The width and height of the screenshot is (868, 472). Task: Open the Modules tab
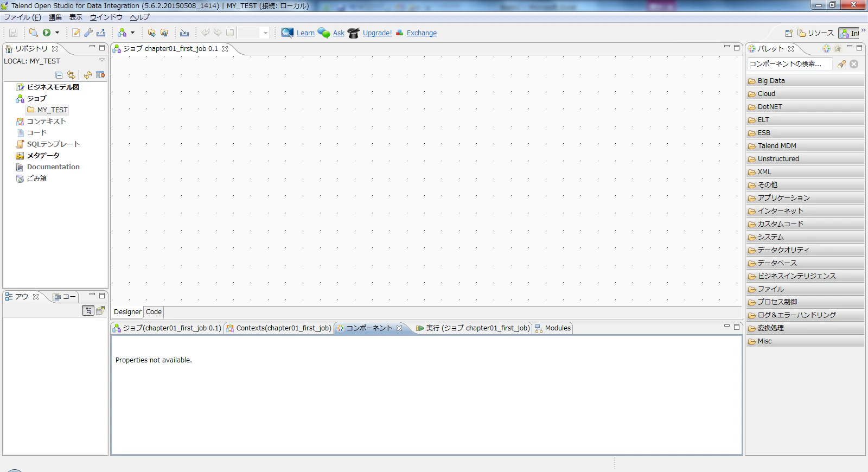click(553, 328)
